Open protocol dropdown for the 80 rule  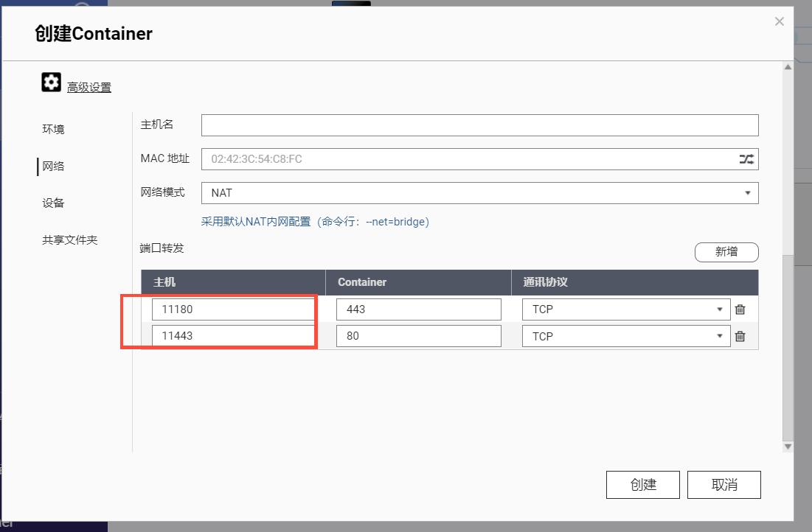(x=721, y=336)
